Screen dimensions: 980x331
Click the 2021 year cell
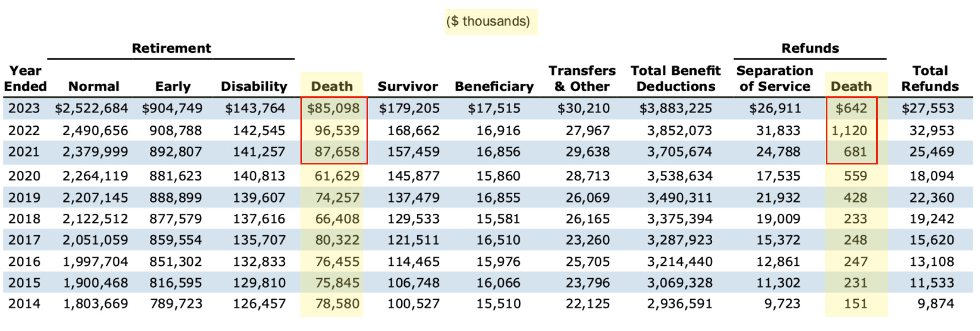click(24, 152)
